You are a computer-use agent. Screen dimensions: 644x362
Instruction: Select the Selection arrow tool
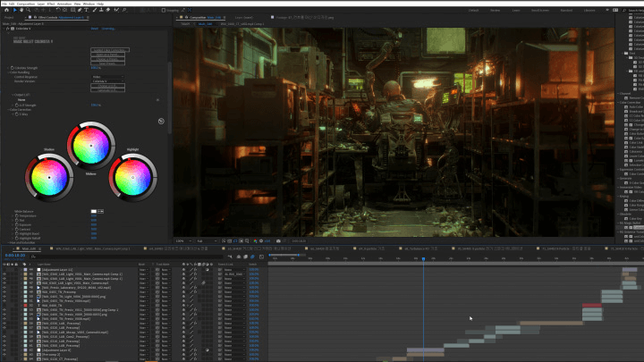[x=15, y=10]
